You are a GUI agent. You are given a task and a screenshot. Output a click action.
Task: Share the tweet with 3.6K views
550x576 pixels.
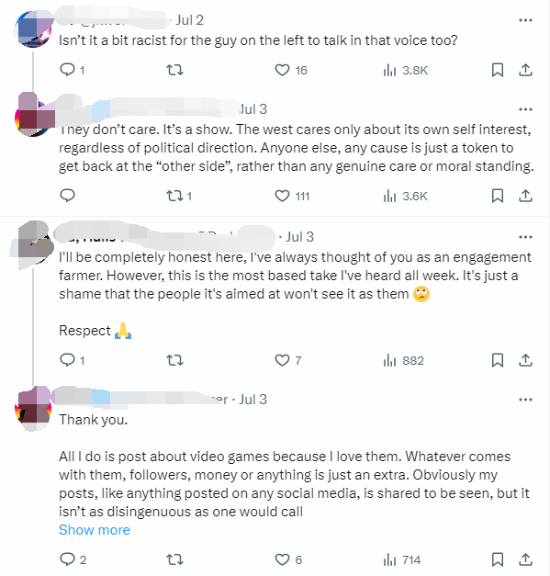coord(525,196)
